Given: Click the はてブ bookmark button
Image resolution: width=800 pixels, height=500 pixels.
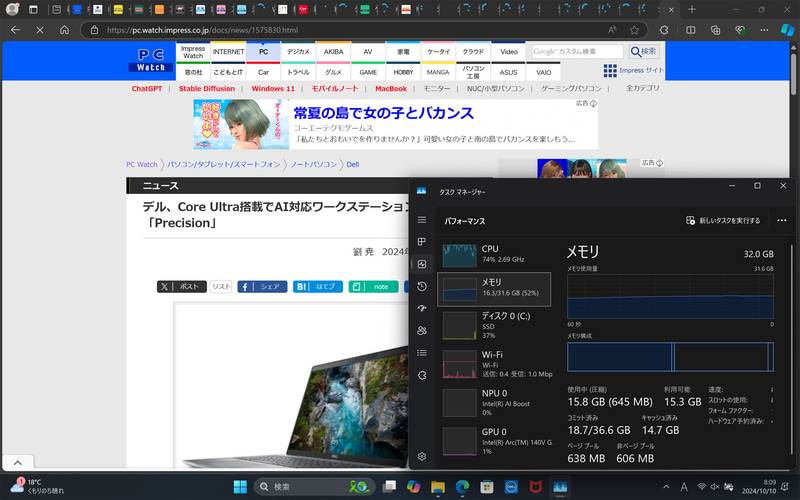Looking at the screenshot, I should coord(317,287).
